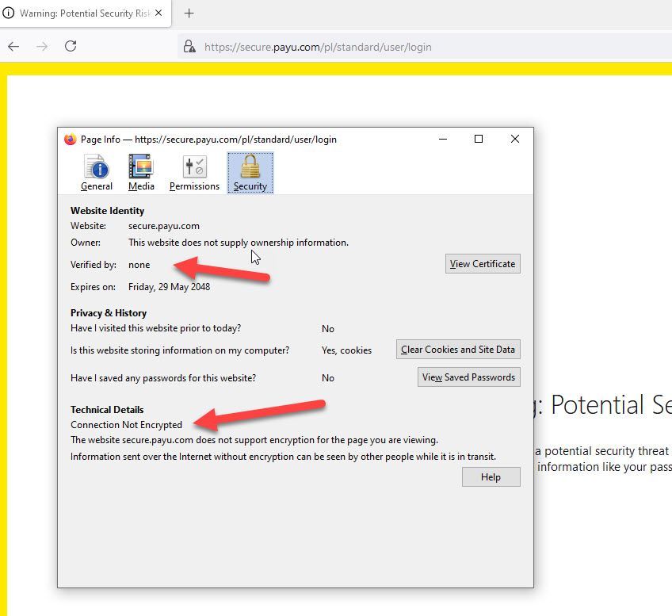Viewport: 672px width, 616px height.
Task: Click the 'Privacy & History' heading
Action: pos(109,313)
